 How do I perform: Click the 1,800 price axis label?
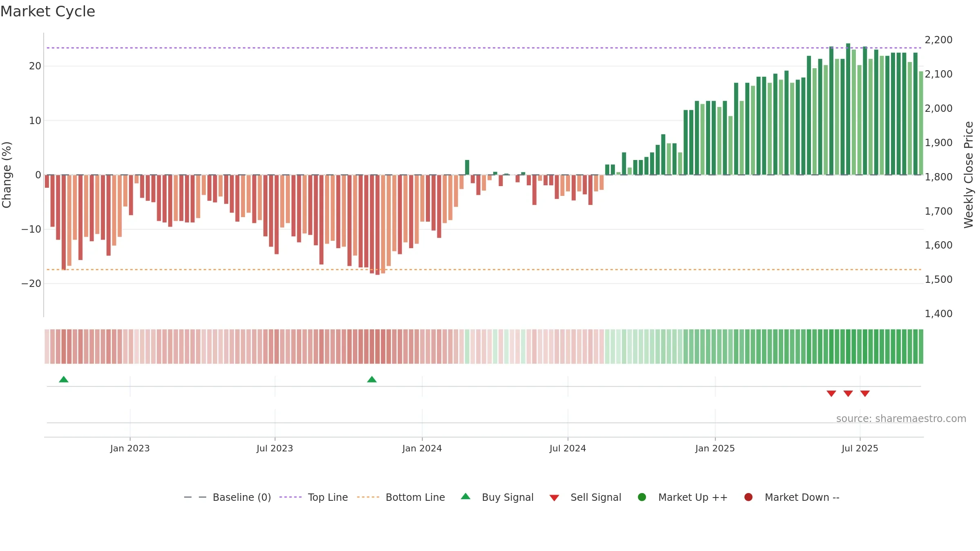pos(938,177)
